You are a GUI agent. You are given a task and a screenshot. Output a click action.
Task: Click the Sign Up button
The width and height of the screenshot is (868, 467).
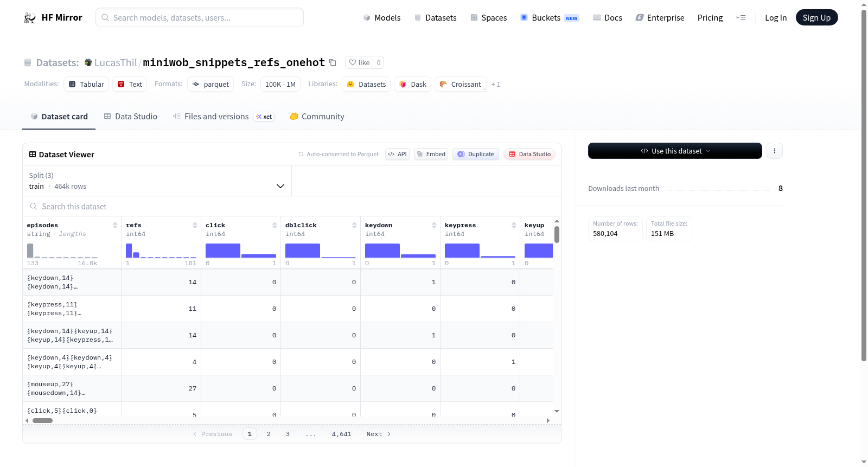click(x=816, y=18)
